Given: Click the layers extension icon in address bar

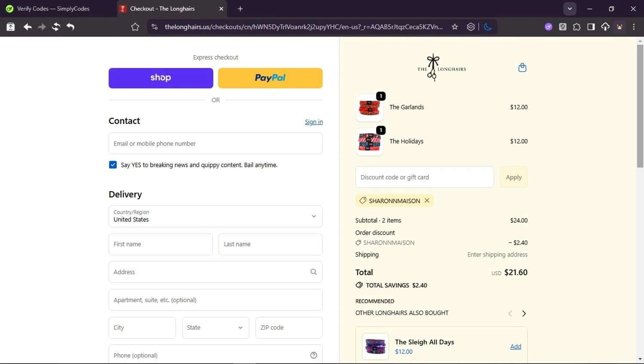Looking at the screenshot, I should [x=471, y=27].
